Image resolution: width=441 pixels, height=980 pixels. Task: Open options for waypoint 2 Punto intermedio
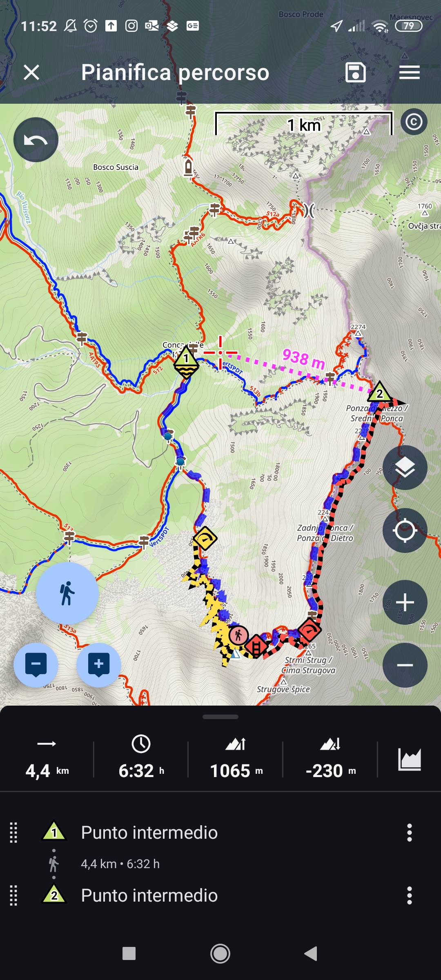click(x=409, y=895)
